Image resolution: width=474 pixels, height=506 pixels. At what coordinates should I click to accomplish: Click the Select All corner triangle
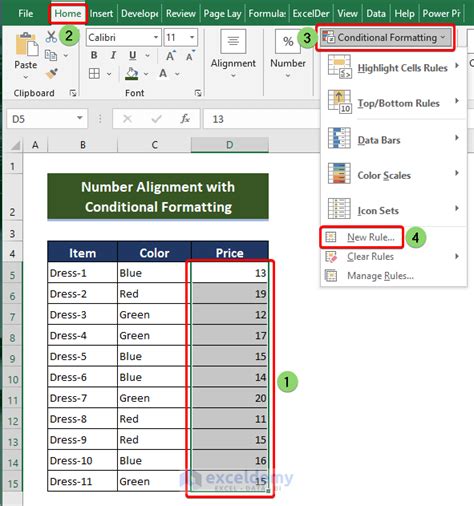(x=15, y=145)
